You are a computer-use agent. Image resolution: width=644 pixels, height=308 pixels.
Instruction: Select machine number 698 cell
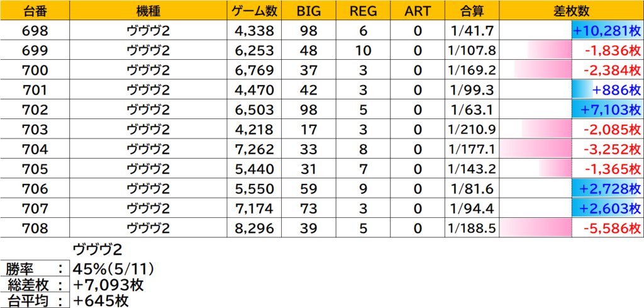tap(35, 30)
